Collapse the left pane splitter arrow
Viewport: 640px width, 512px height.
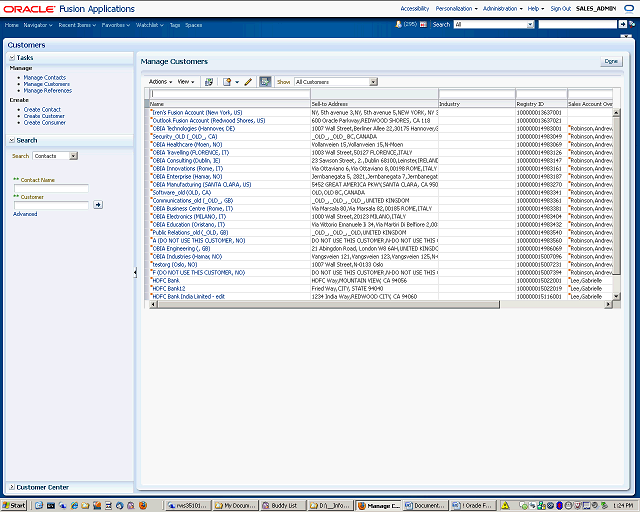(135, 272)
